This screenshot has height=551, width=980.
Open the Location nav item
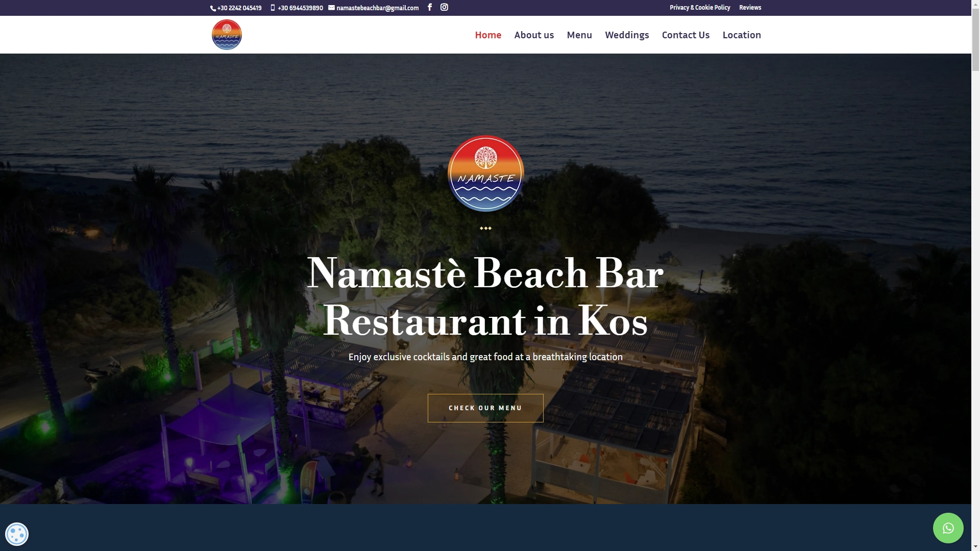pos(742,35)
